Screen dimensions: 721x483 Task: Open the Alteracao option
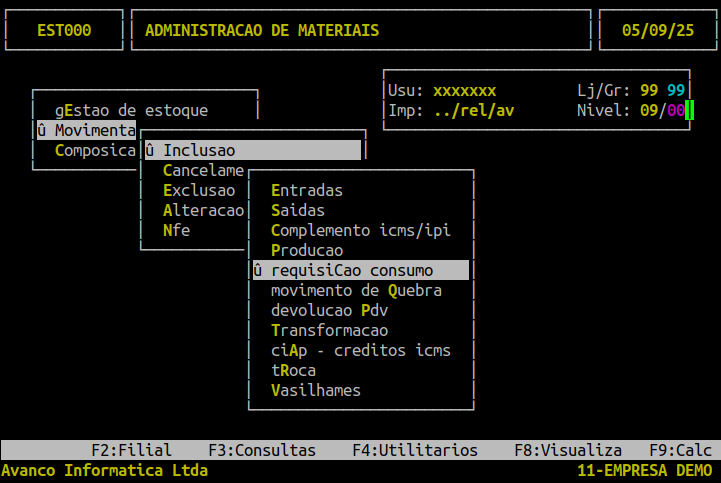coord(203,210)
